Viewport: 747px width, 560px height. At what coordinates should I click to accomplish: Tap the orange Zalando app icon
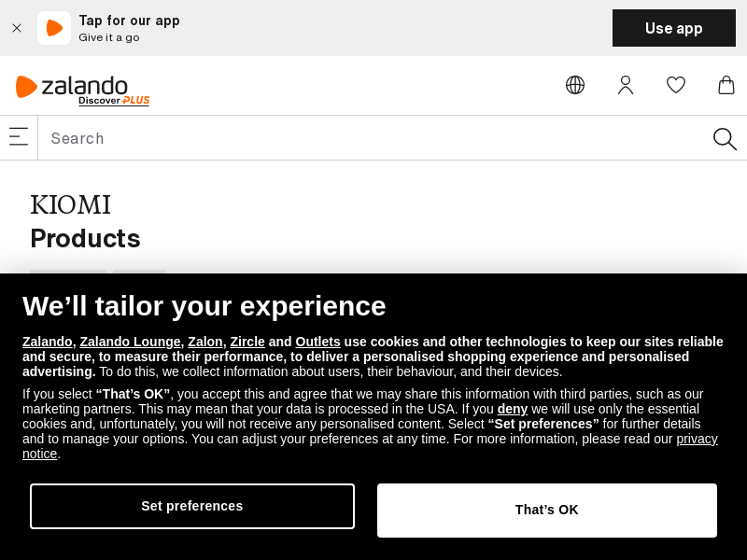pyautogui.click(x=54, y=28)
